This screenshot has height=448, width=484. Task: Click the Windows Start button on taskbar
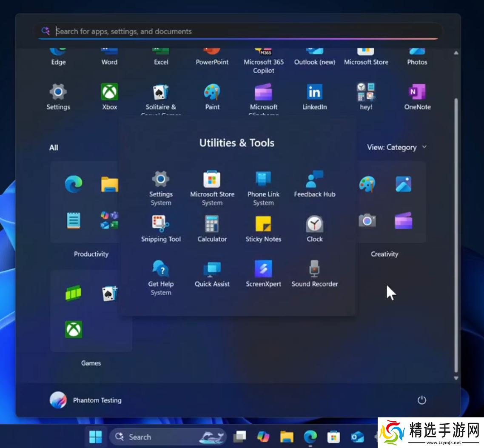click(x=96, y=437)
